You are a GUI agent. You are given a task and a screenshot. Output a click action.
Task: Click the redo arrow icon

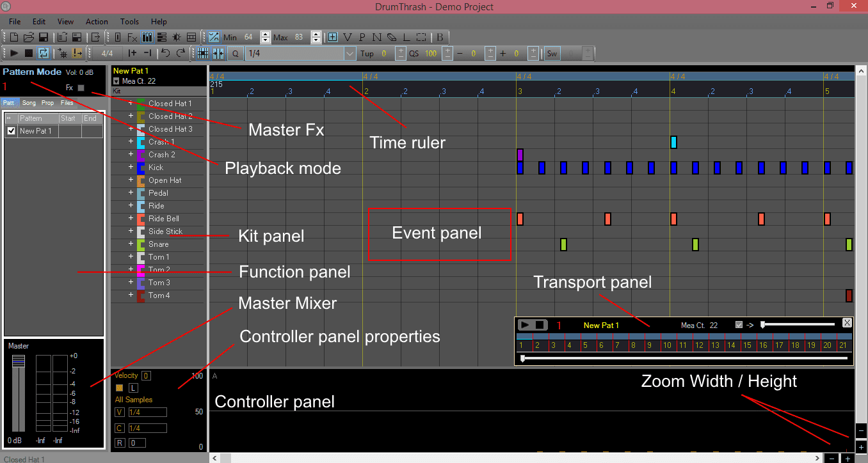click(181, 53)
